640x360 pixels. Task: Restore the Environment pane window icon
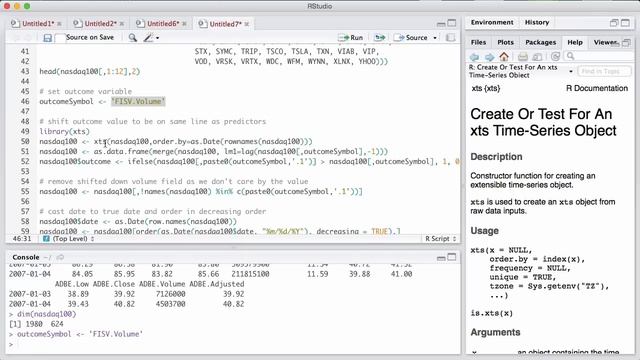click(614, 23)
